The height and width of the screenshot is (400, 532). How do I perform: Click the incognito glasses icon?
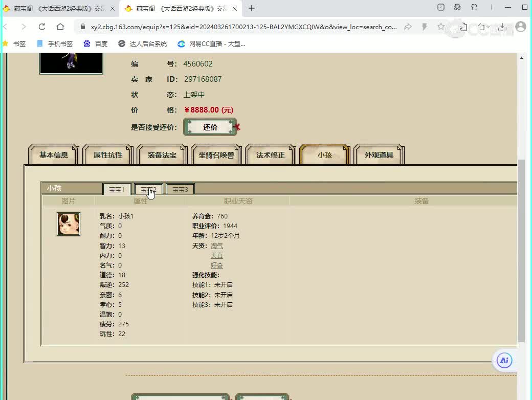457,7
